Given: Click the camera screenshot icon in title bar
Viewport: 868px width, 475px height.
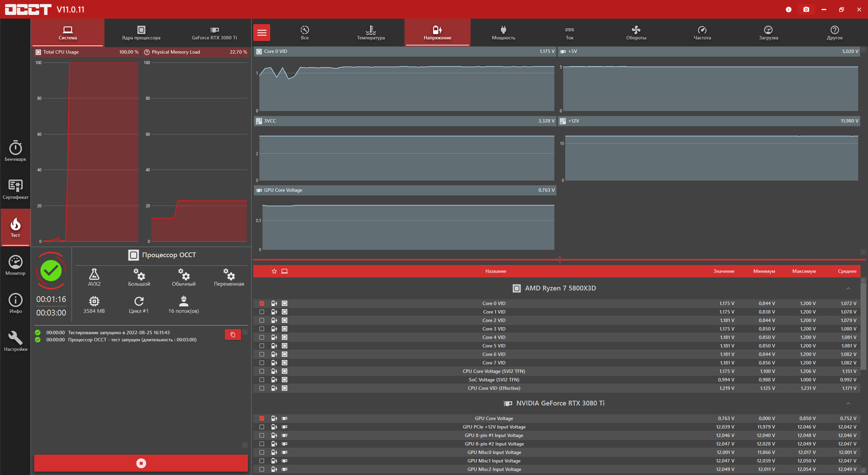Looking at the screenshot, I should tap(806, 9).
